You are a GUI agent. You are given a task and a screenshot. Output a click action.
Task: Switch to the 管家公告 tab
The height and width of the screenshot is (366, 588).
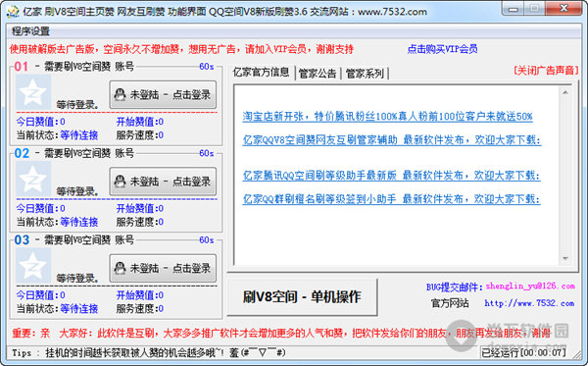coord(318,74)
